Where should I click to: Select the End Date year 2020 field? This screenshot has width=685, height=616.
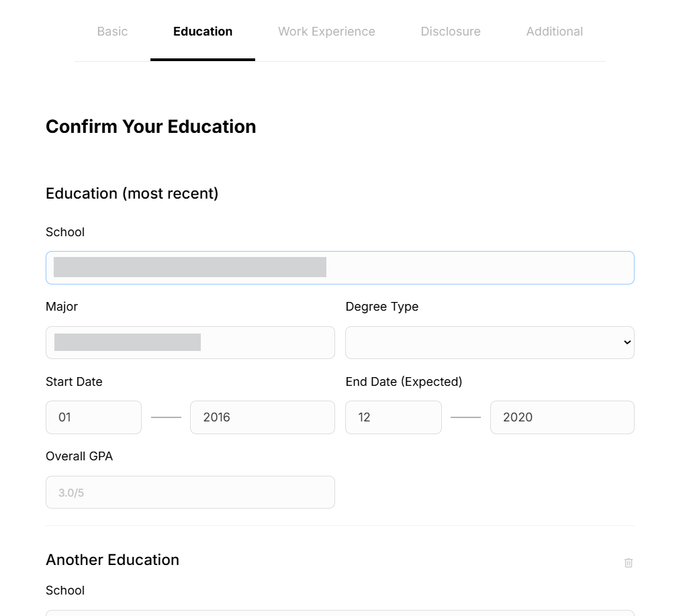561,417
